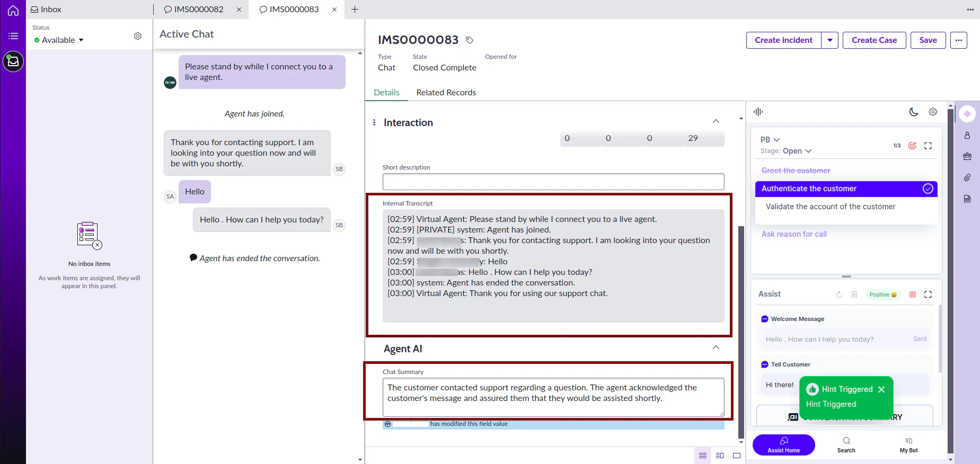Click the Positive sentiment badge

coord(882,295)
